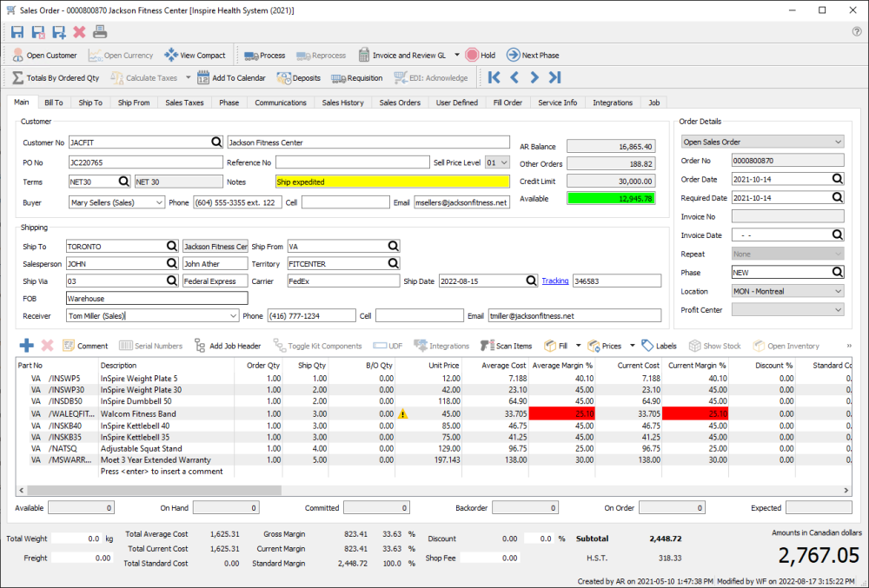Click the Print icon
This screenshot has height=588, width=869.
point(100,32)
